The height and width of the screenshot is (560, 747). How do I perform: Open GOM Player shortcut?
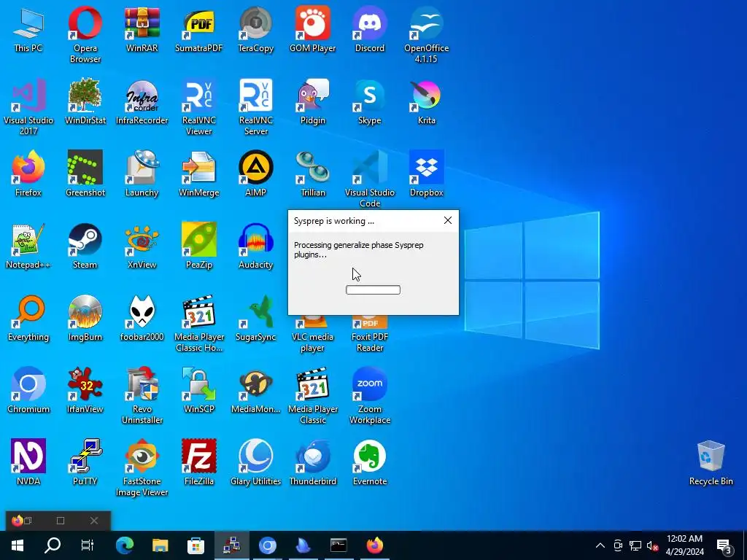click(x=312, y=28)
